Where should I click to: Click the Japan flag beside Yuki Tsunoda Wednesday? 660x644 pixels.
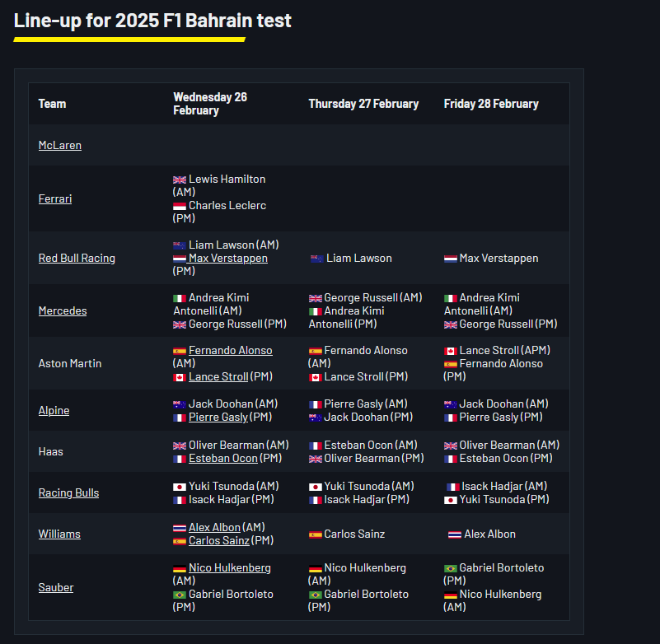coord(180,487)
